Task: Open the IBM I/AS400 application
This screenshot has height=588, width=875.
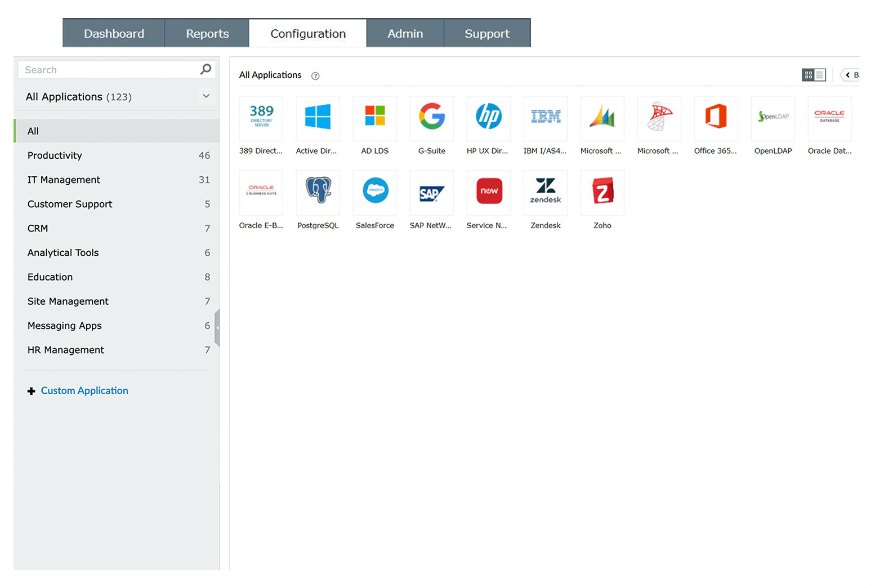Action: pyautogui.click(x=546, y=118)
